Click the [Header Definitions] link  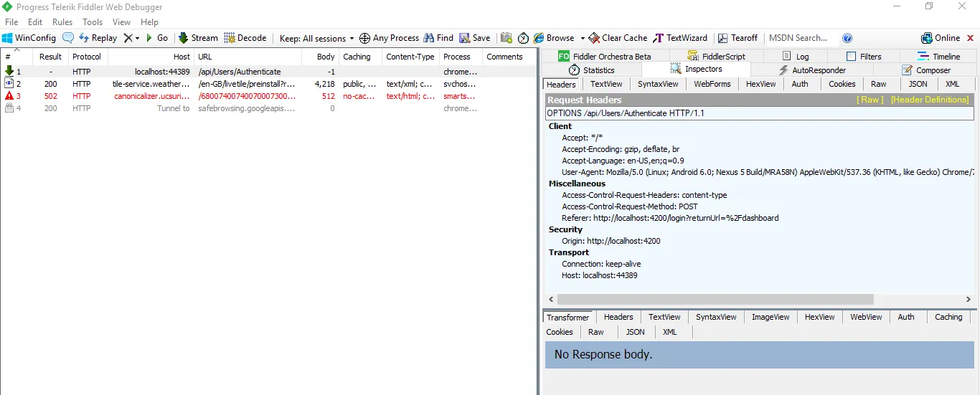(930, 100)
